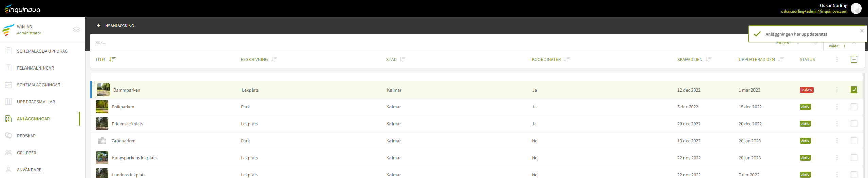Open the column options menu in table header
This screenshot has width=868, height=178.
(837, 59)
